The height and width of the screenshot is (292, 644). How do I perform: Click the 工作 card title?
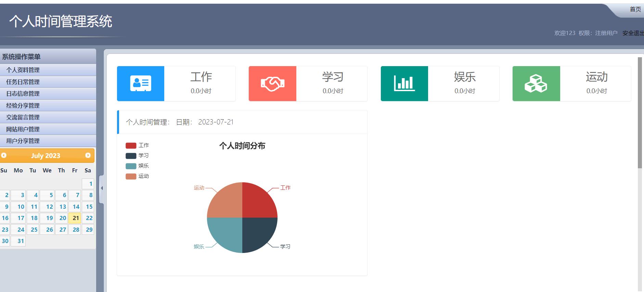(x=201, y=77)
